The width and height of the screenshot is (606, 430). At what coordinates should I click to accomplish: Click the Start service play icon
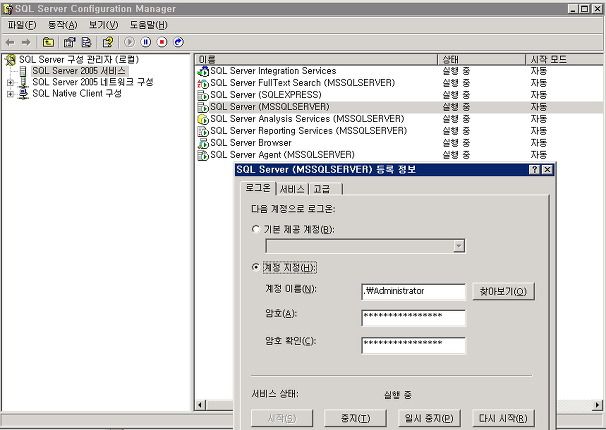coord(129,42)
